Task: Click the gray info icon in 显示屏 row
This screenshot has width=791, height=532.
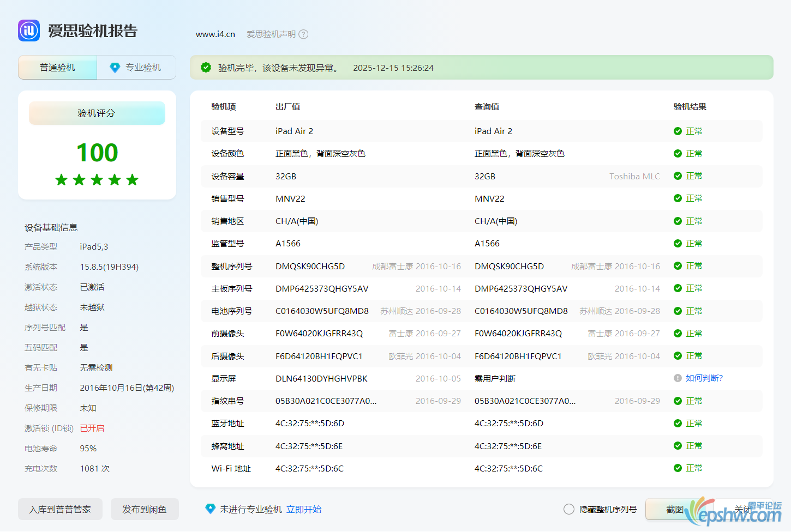Action: pos(678,378)
